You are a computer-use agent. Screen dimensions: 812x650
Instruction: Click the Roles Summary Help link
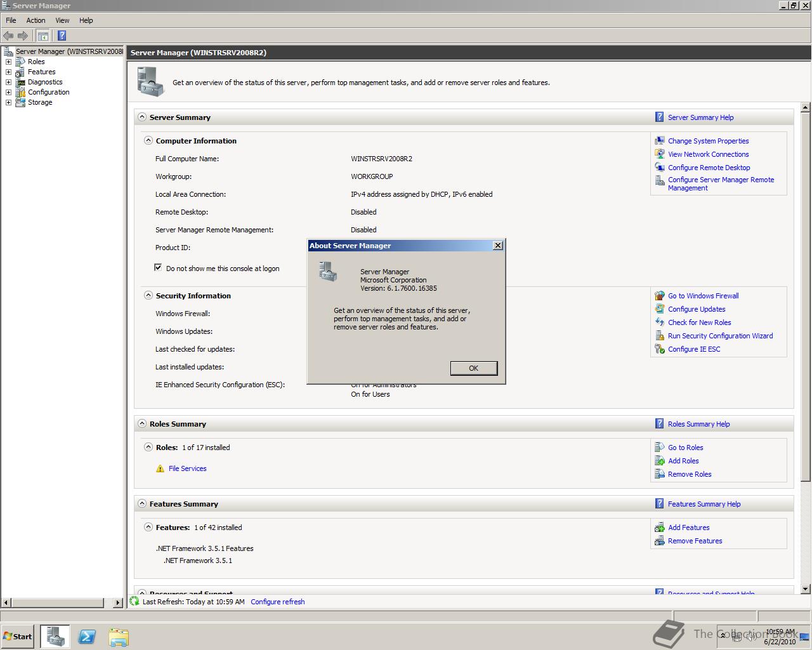pyautogui.click(x=698, y=424)
